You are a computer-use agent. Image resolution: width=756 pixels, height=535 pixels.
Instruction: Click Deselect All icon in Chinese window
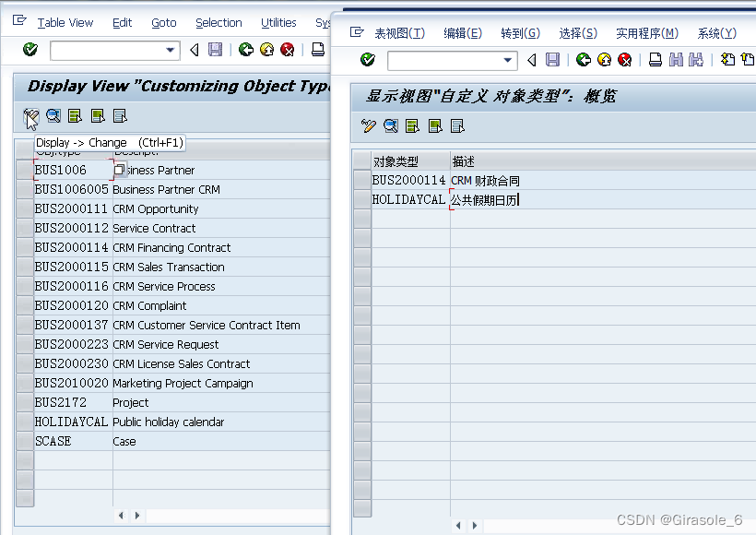pyautogui.click(x=457, y=126)
